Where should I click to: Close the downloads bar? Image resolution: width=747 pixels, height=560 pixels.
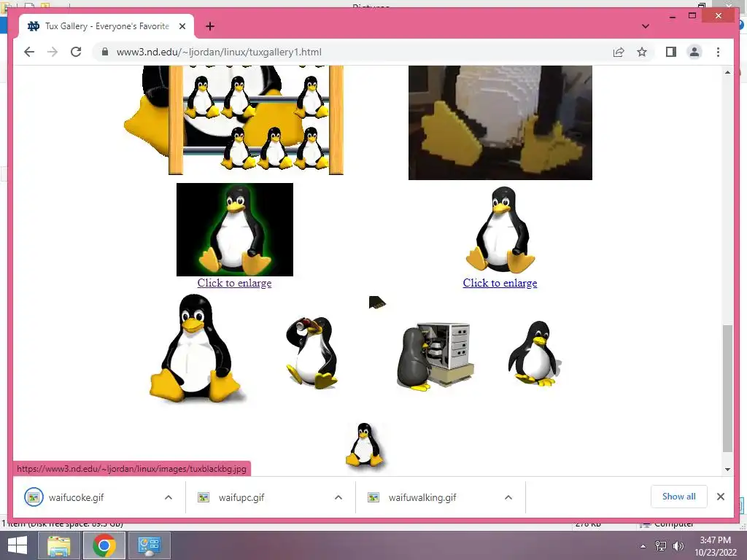coord(721,497)
